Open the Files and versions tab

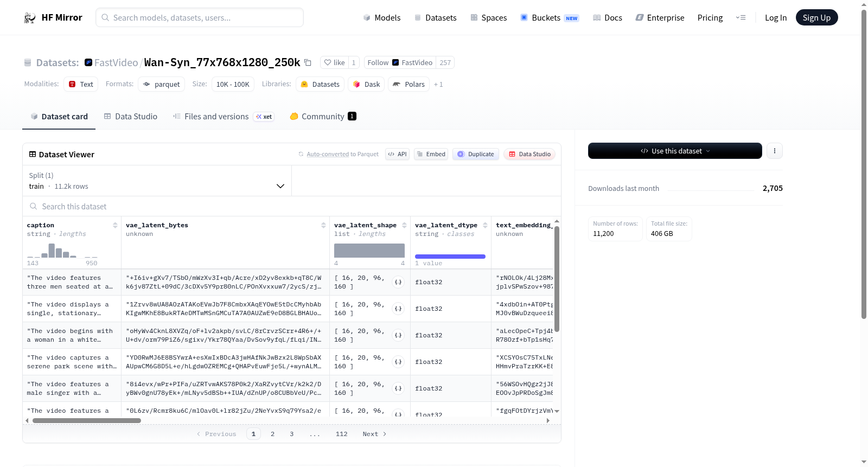click(x=224, y=116)
